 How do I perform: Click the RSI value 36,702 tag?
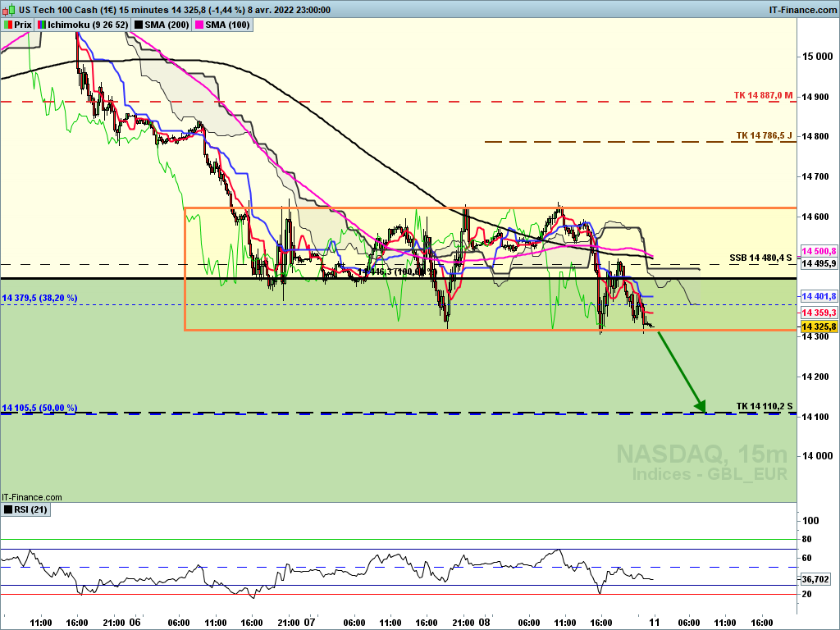coord(815,579)
